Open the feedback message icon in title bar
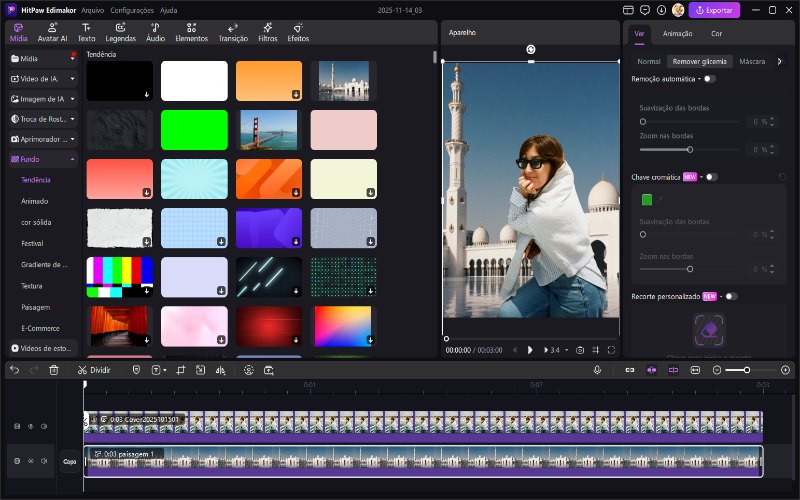The height and width of the screenshot is (500, 800). (x=645, y=10)
